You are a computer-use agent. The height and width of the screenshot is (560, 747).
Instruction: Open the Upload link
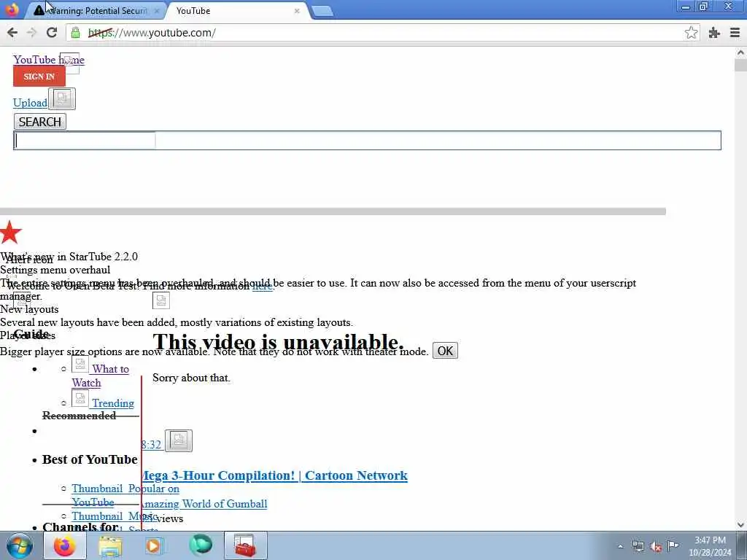point(30,103)
